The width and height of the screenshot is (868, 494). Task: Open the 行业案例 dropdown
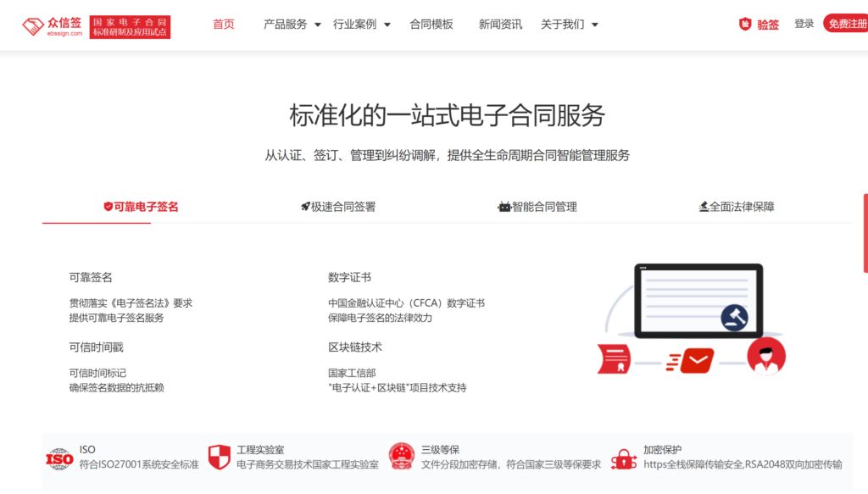coord(357,25)
